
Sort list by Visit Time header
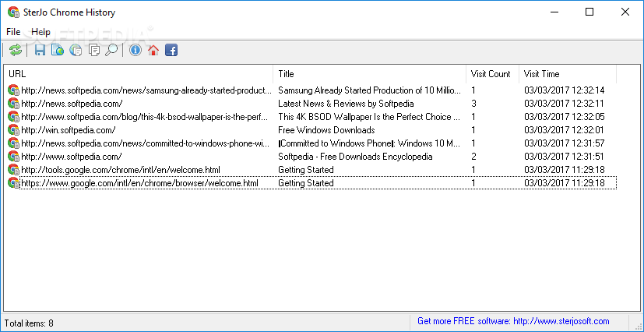pos(568,74)
